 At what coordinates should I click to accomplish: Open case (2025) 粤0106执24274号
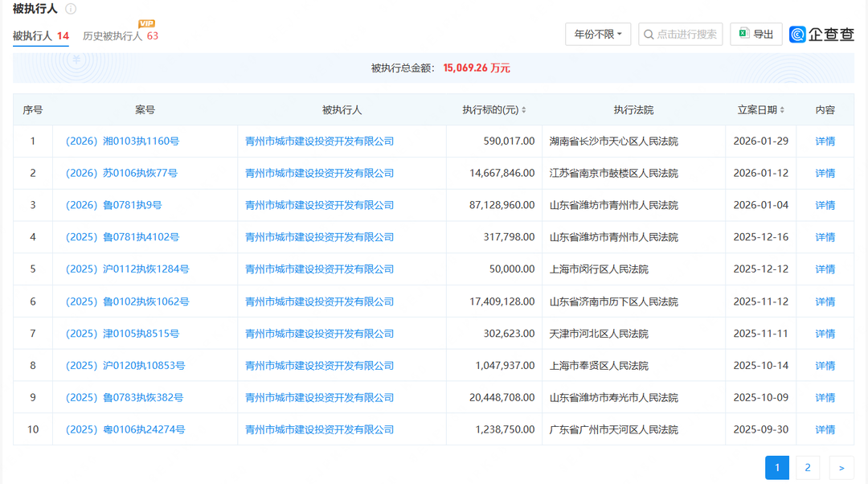(125, 430)
